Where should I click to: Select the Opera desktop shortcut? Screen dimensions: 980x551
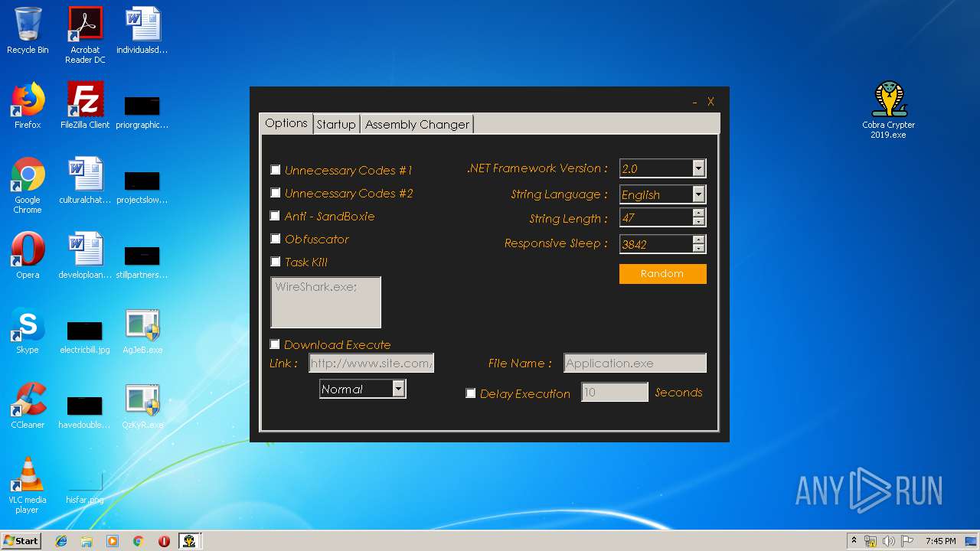[x=28, y=256]
